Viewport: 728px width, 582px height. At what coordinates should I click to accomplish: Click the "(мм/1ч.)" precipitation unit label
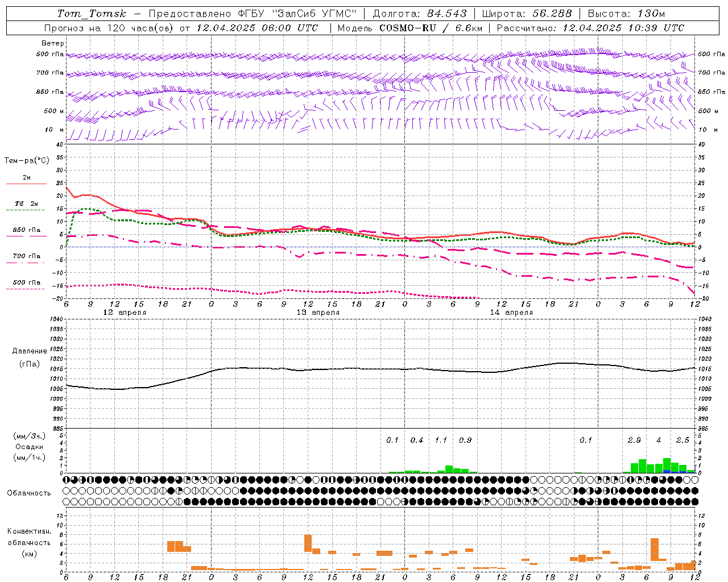[x=30, y=458]
